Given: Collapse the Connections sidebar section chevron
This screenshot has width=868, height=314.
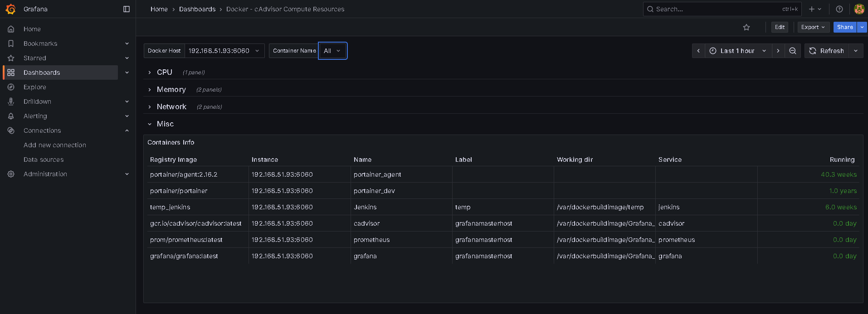Looking at the screenshot, I should pyautogui.click(x=127, y=130).
